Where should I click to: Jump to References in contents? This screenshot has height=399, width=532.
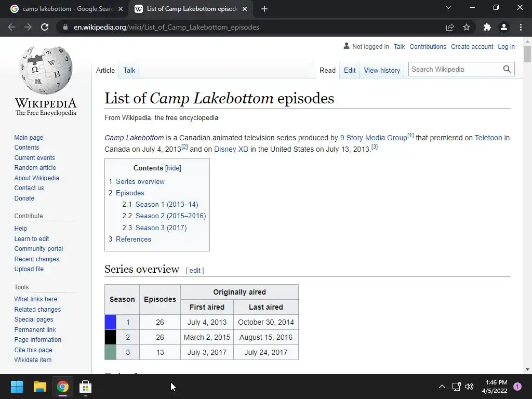[x=134, y=239]
